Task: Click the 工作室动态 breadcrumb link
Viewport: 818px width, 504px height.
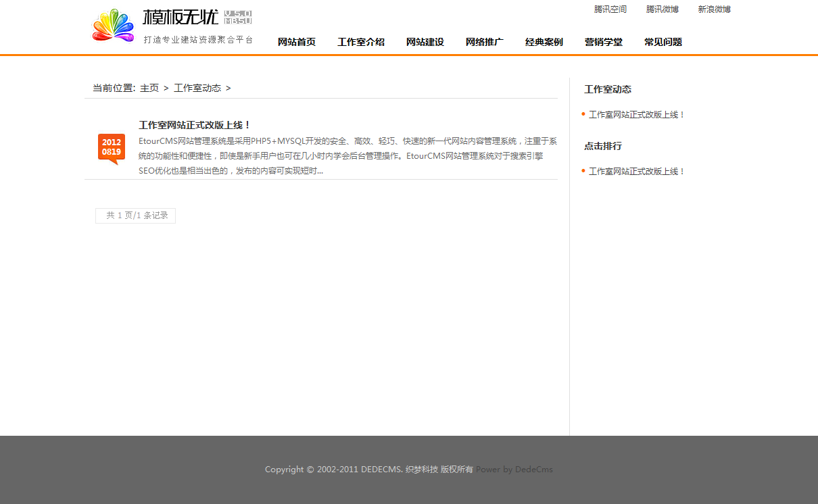Action: [x=197, y=89]
